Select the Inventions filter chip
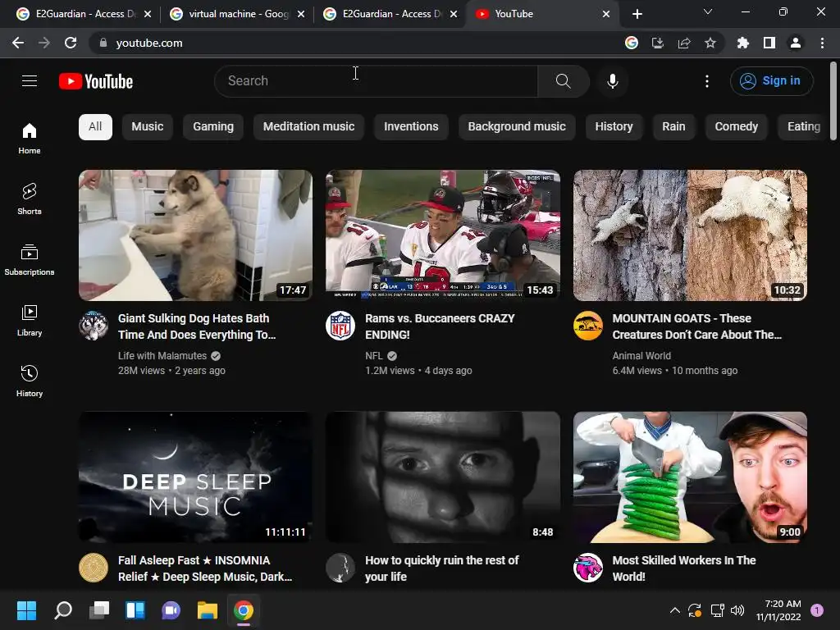Viewport: 840px width, 630px height. click(x=411, y=127)
